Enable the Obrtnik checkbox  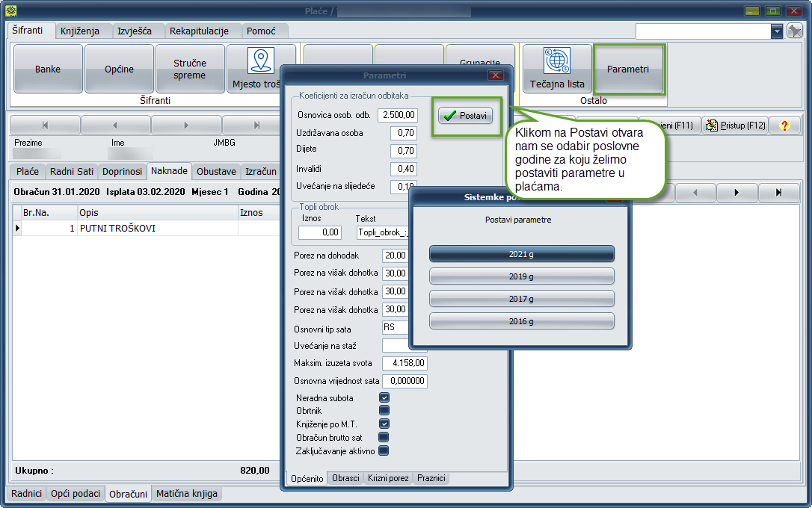tap(384, 410)
